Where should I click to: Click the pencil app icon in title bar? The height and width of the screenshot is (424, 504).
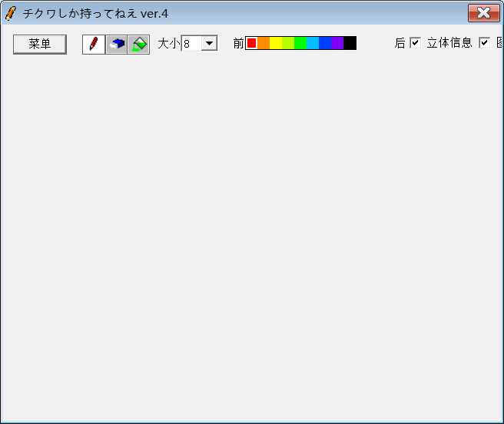point(11,13)
